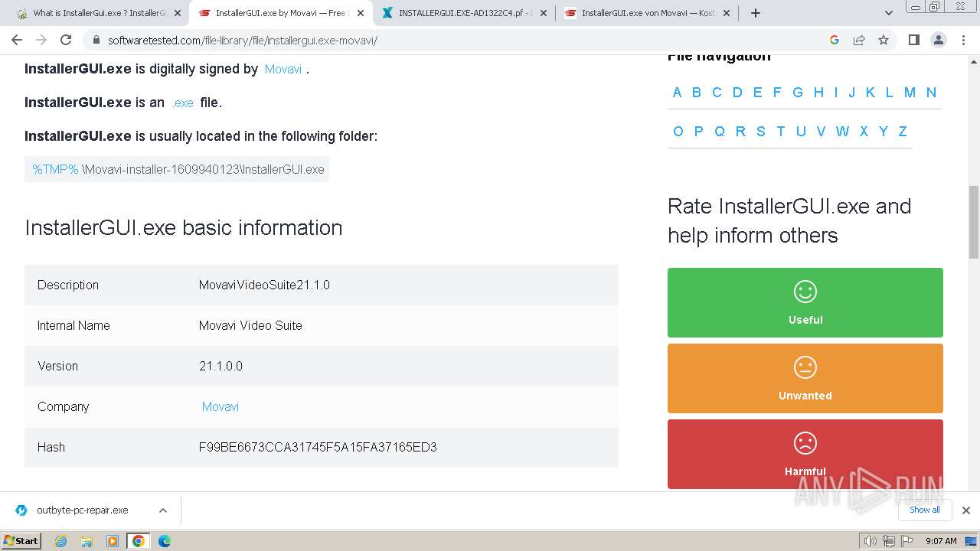980x551 pixels.
Task: Open the action center flag in the tray
Action: coord(907,541)
